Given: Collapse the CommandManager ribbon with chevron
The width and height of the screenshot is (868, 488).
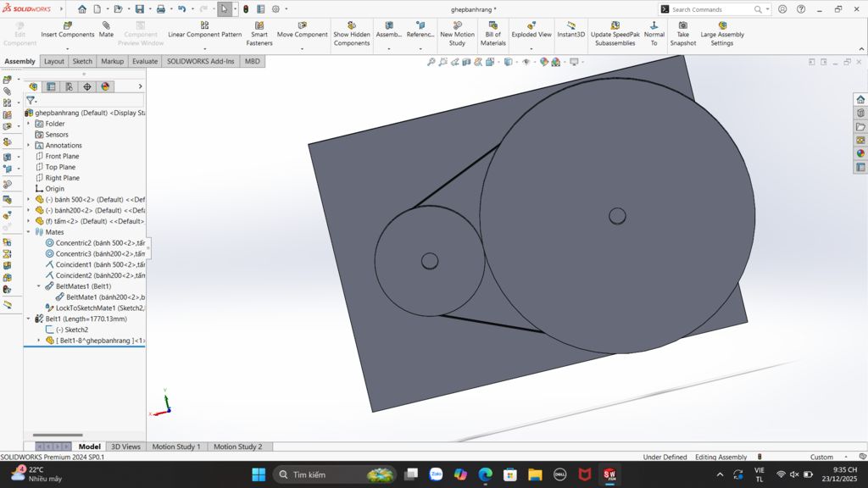Looking at the screenshot, I should point(861,49).
